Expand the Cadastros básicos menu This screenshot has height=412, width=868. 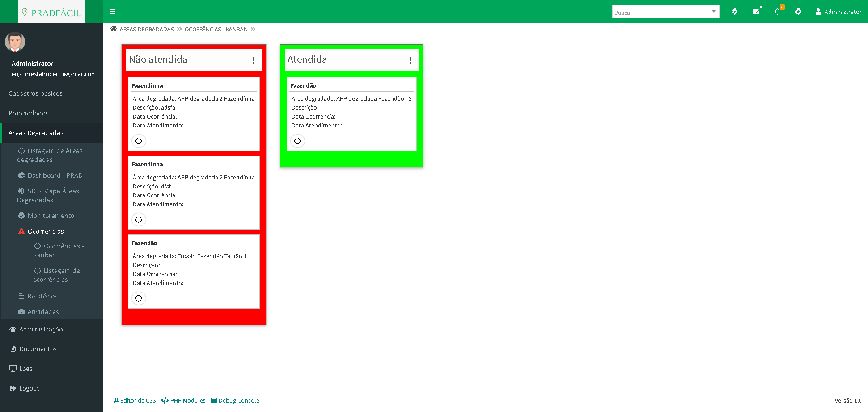[x=35, y=93]
